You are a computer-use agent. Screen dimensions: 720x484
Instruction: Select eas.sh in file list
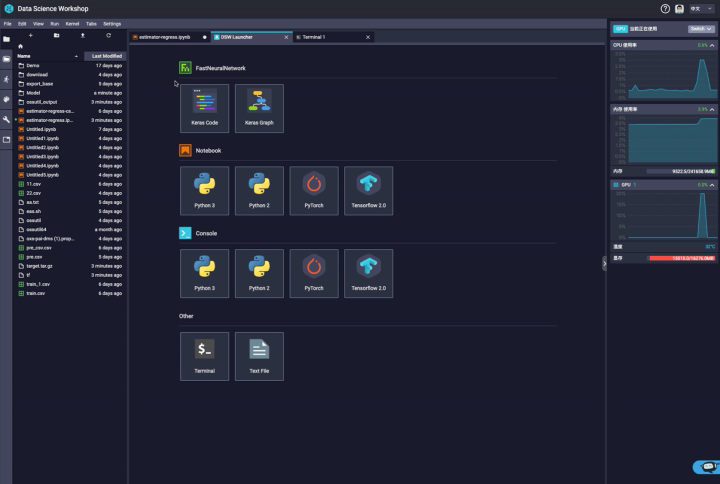(70, 211)
